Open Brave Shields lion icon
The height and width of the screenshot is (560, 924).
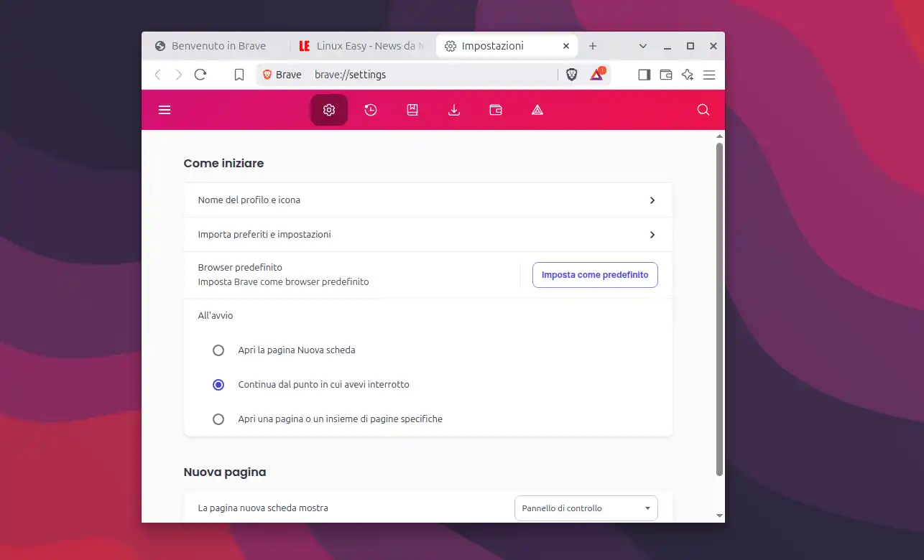click(572, 75)
